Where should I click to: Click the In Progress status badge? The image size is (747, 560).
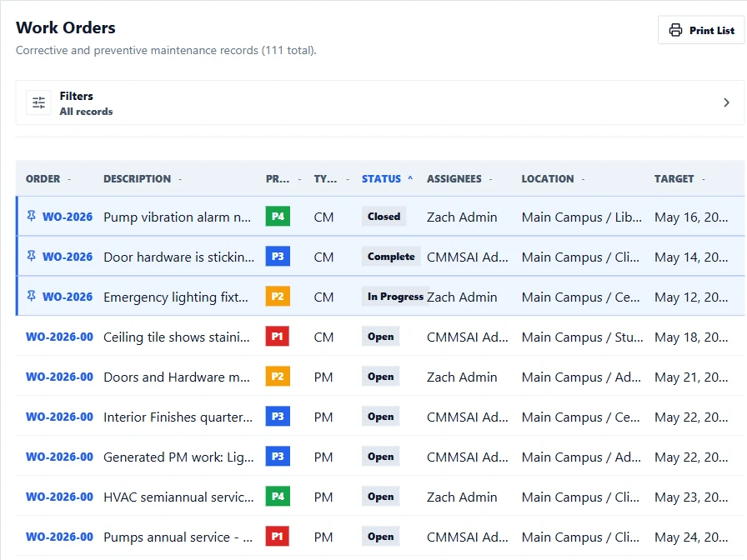click(x=395, y=296)
